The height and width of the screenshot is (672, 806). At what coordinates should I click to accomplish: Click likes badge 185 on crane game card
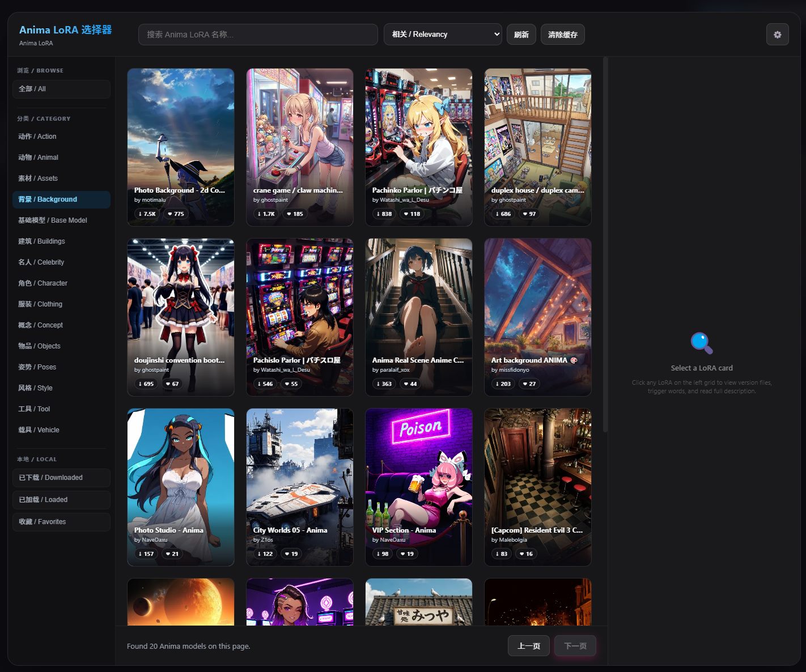[294, 214]
